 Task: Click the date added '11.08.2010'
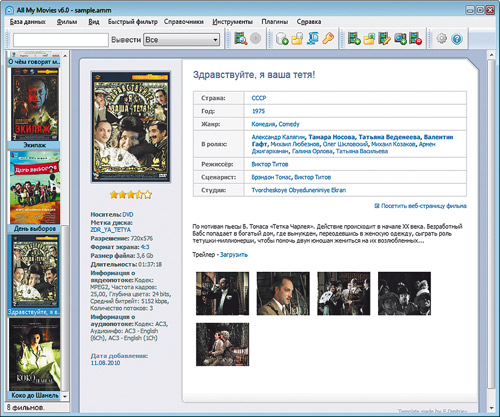pos(105,363)
